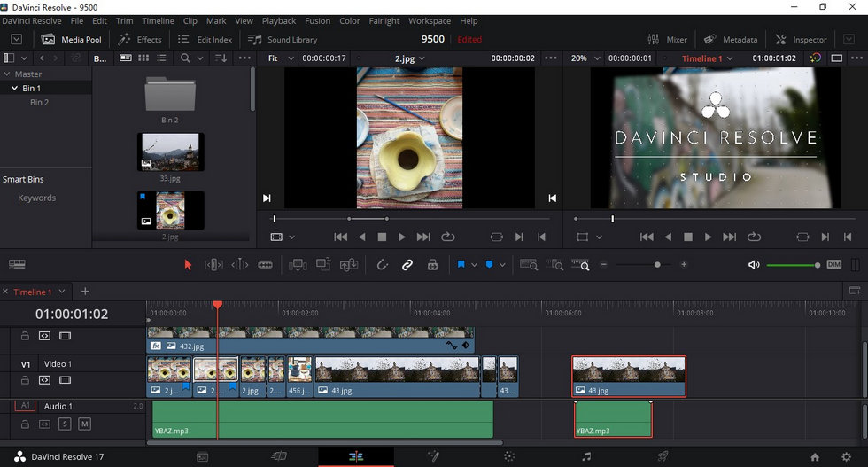Click the media pool search icon
The height and width of the screenshot is (467, 868).
pos(185,58)
